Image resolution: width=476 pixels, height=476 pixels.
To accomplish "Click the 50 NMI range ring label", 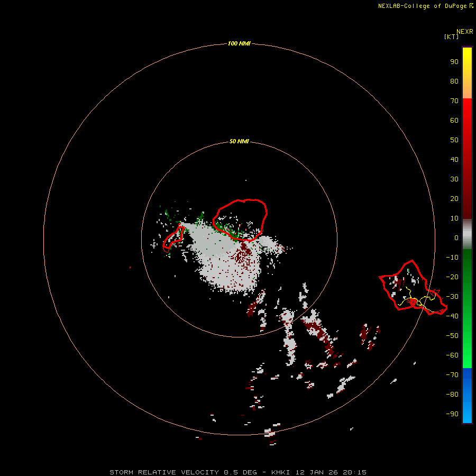I will [239, 141].
